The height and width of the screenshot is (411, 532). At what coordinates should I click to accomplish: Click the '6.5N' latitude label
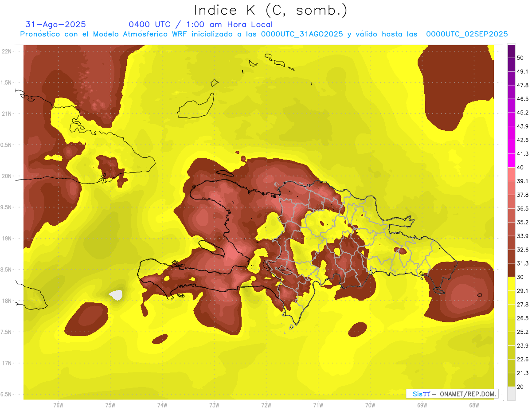[7, 395]
